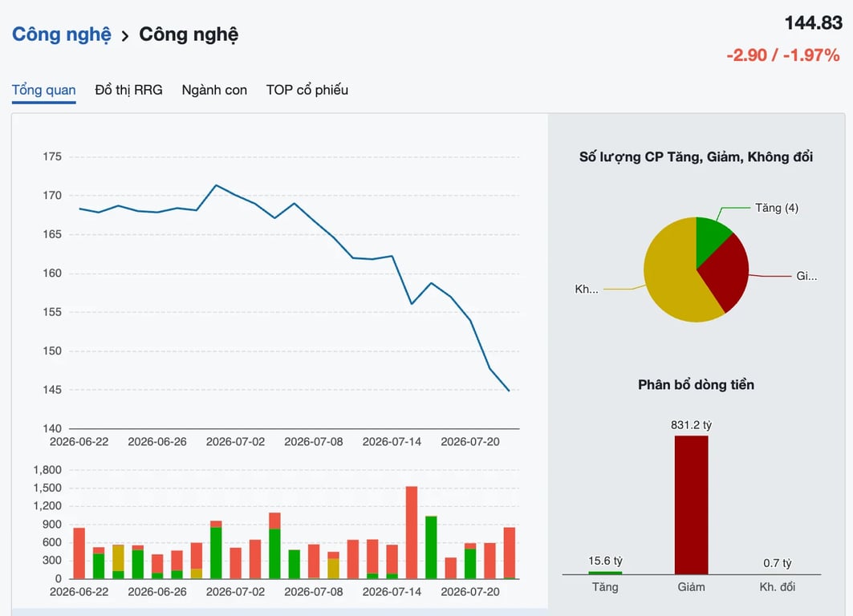Click the Phân bổ dòng tiền title
The image size is (853, 616).
pos(696,384)
